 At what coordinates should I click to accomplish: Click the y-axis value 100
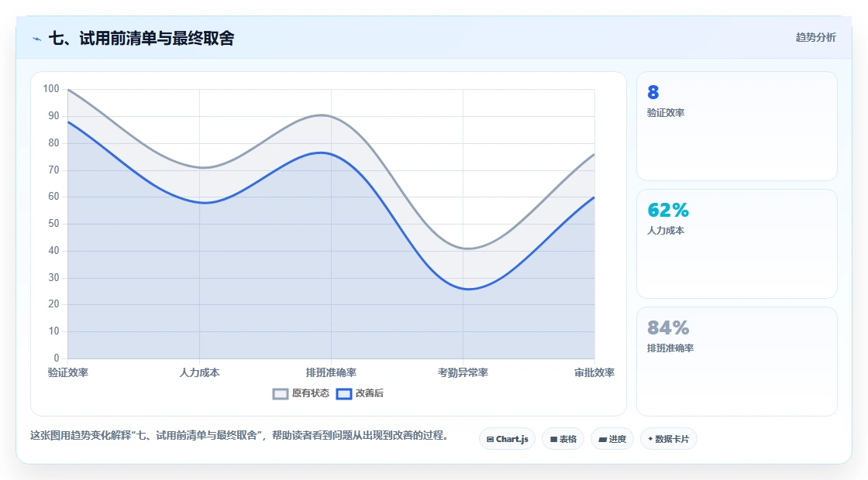(51, 89)
